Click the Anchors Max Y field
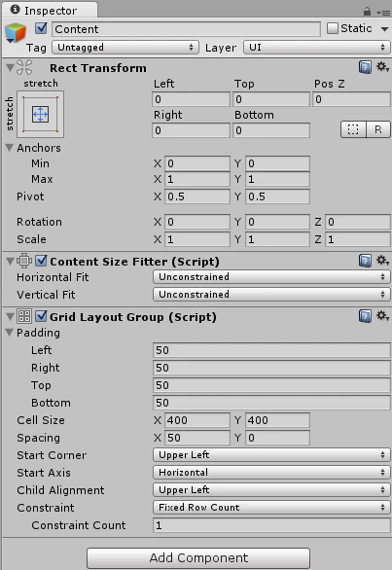392x570 pixels. 278,179
